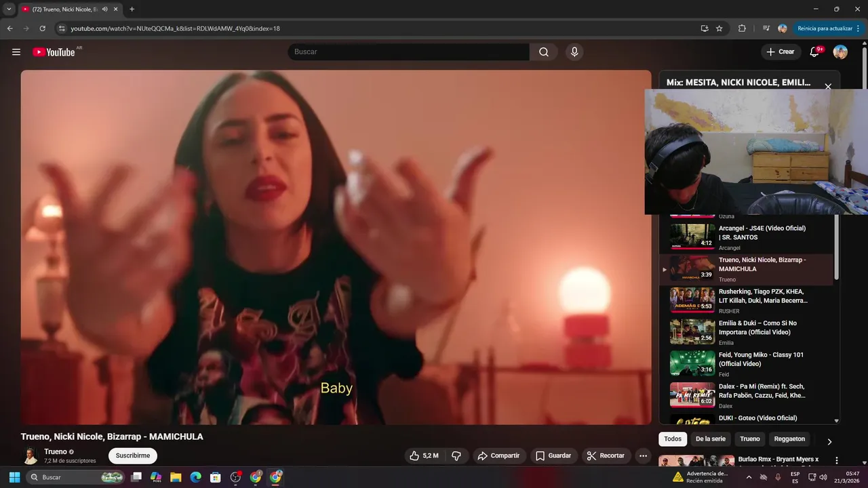Install app icon in address bar
The image size is (868, 488).
click(705, 28)
